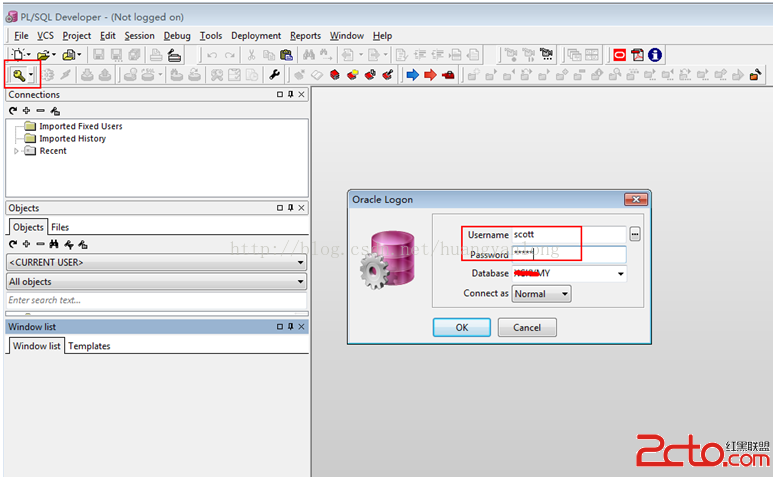The height and width of the screenshot is (477, 773).
Task: Expand the Open folder icon's dropdown arrow
Action: click(54, 55)
